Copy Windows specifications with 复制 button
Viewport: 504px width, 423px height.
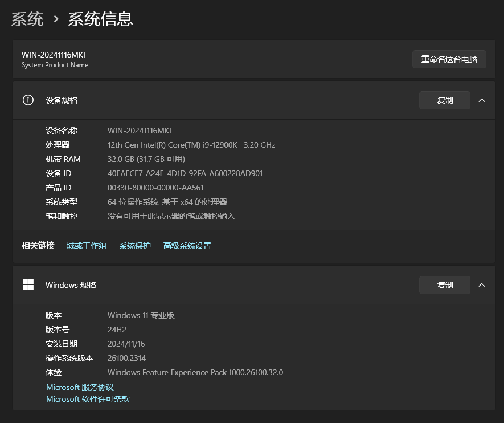tap(445, 285)
